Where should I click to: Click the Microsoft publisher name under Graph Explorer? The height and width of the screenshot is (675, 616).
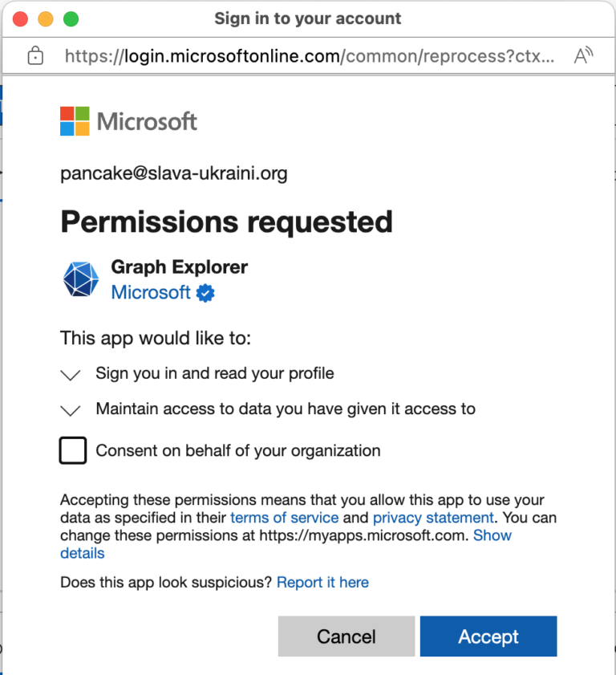click(151, 293)
